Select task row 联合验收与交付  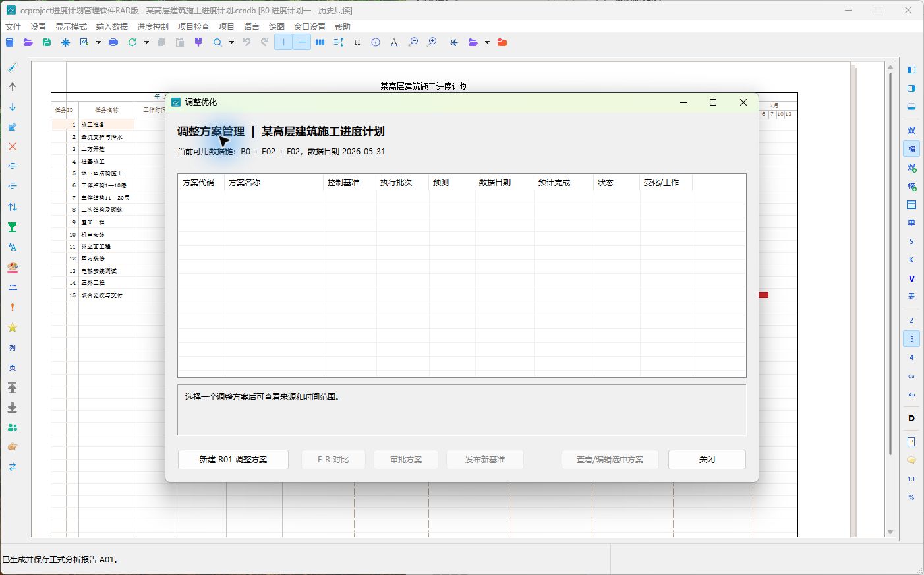tap(101, 295)
